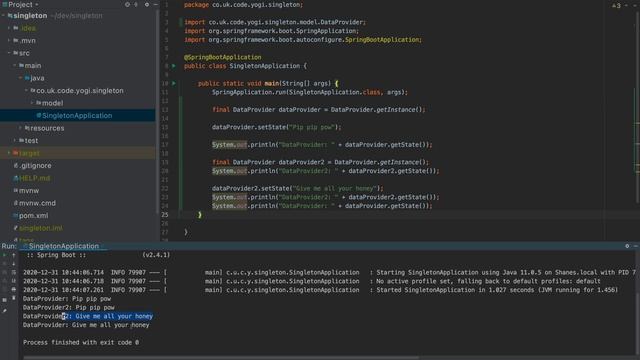
Task: Click the warnings count indicator in editor
Action: pyautogui.click(x=616, y=5)
